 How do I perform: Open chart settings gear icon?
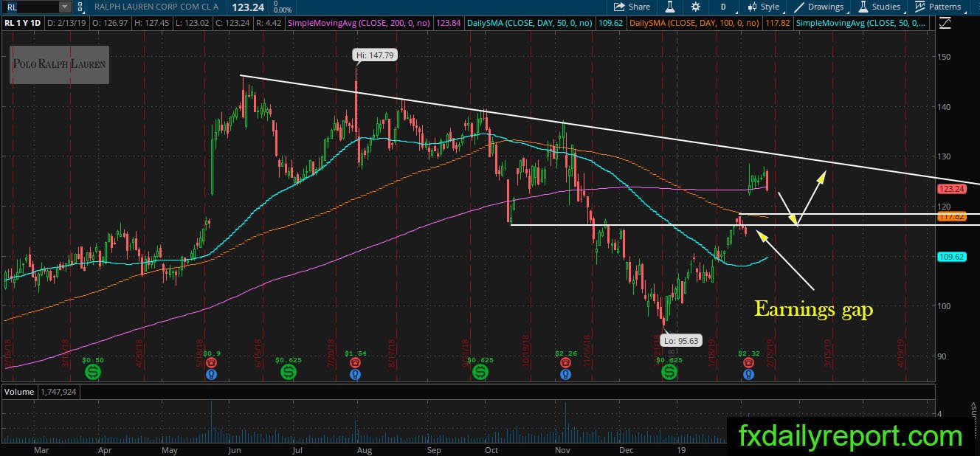click(x=695, y=7)
